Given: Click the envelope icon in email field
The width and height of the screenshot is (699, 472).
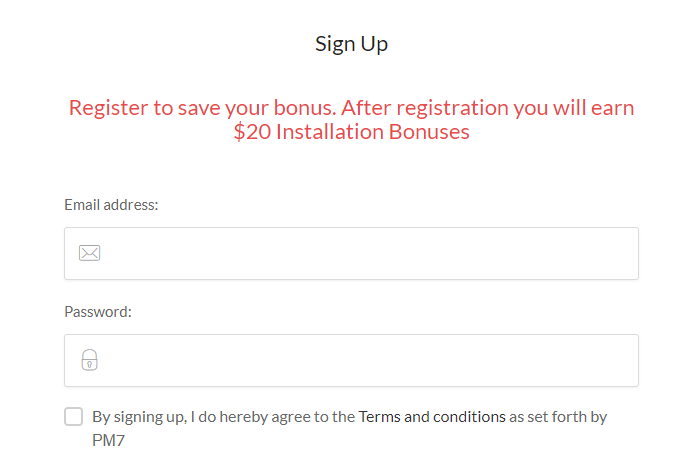Looking at the screenshot, I should (x=90, y=253).
